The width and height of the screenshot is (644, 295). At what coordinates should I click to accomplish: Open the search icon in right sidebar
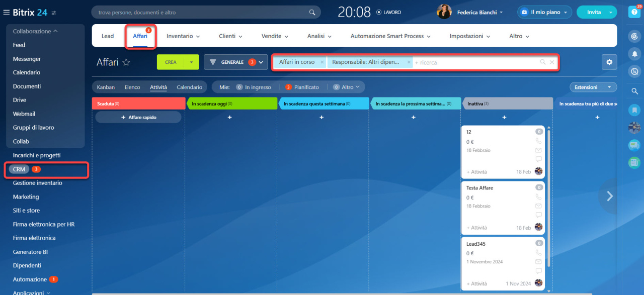click(x=634, y=91)
